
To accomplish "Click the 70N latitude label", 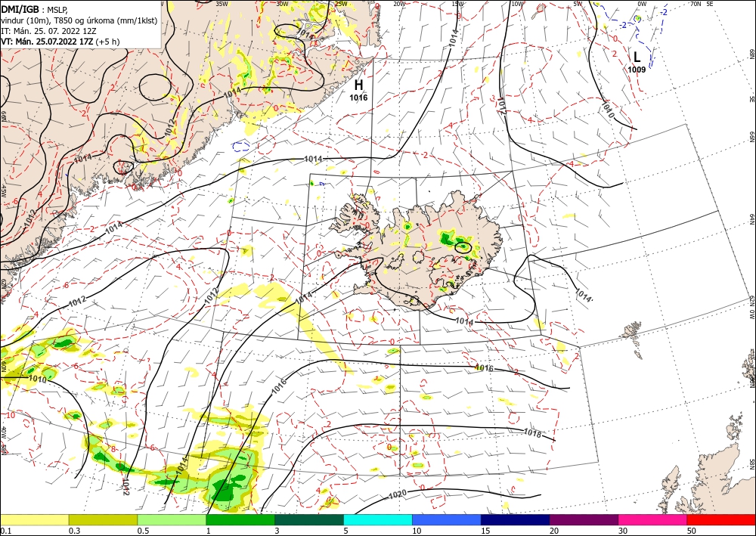I will pos(696,4).
